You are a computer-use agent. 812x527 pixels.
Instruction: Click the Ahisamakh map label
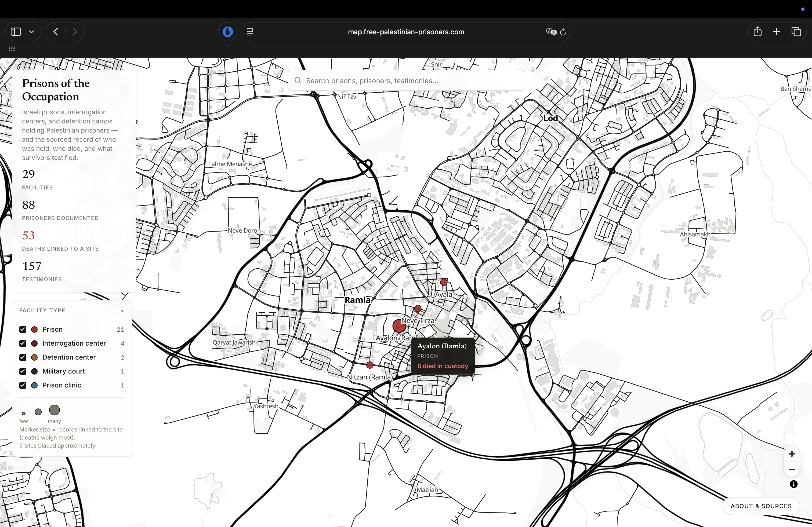pyautogui.click(x=695, y=234)
